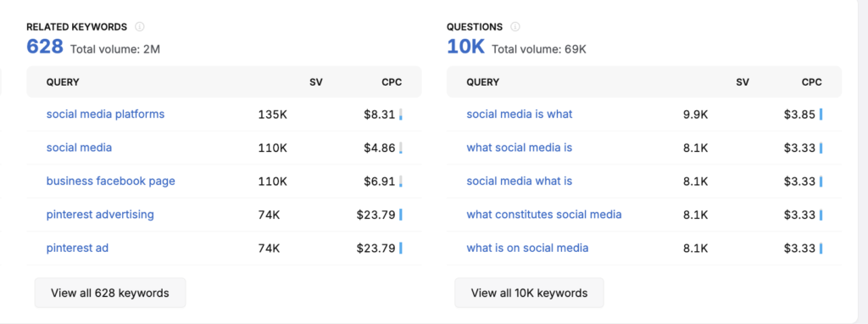This screenshot has width=868, height=324.
Task: Open the 'what constitutes social media' question link
Action: [x=544, y=215]
